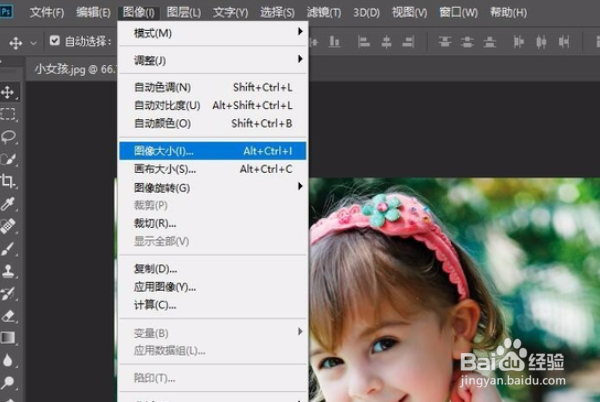This screenshot has height=402, width=600.
Task: Select the Move tool in the toolbox
Action: pos(8,92)
